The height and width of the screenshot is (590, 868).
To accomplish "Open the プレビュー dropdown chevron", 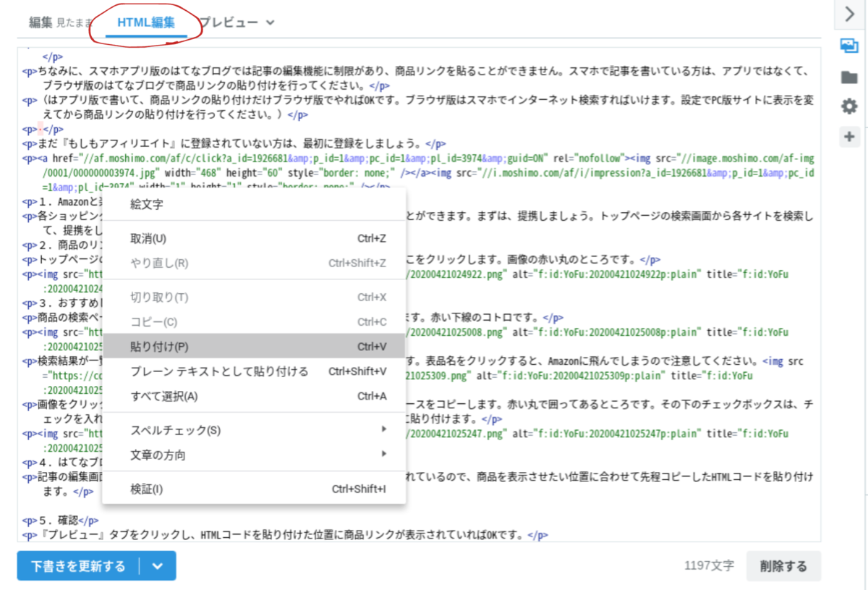I will click(x=271, y=21).
